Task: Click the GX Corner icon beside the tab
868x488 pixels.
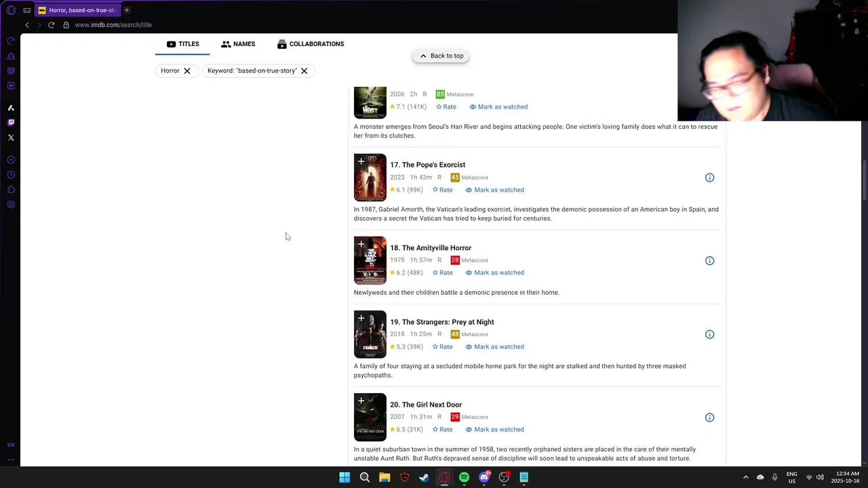Action: [x=27, y=10]
